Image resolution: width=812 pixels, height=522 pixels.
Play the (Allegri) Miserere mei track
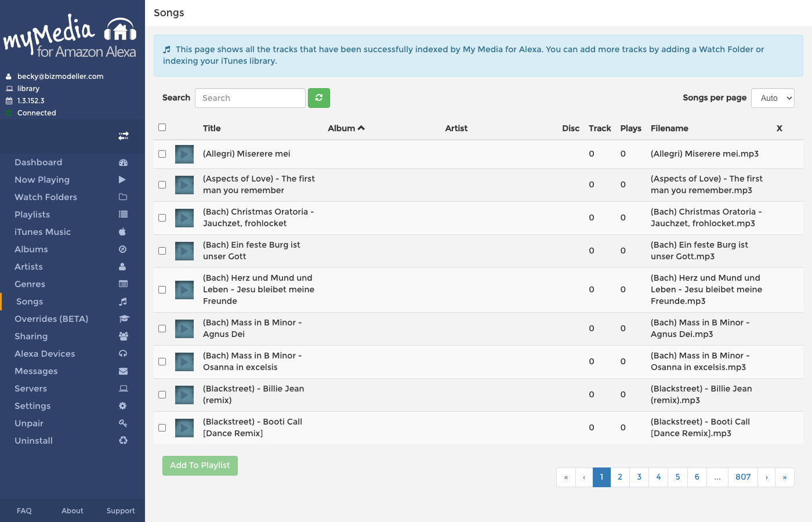184,154
